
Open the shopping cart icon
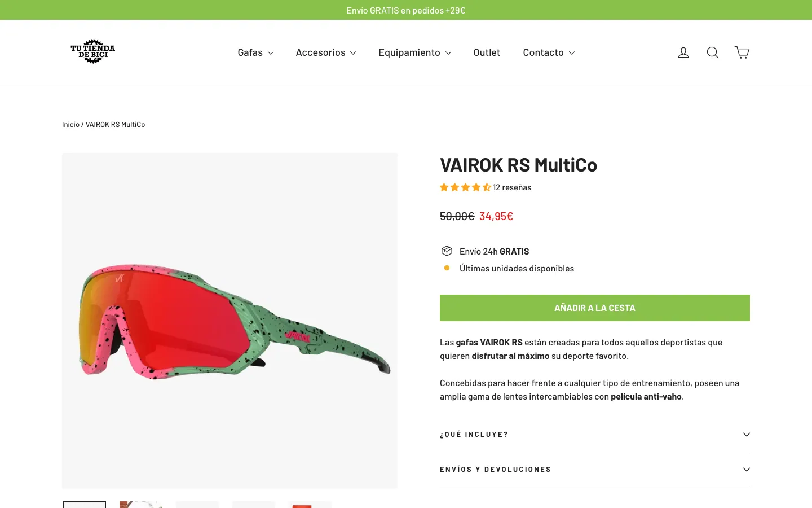click(x=742, y=52)
